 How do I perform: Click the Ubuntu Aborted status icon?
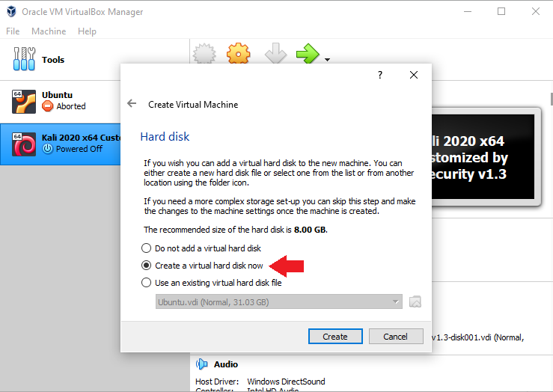48,105
